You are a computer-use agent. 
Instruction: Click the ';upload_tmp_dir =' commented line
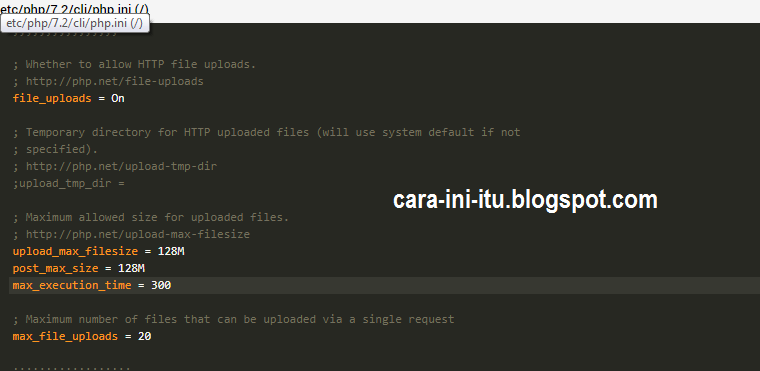[x=69, y=184]
